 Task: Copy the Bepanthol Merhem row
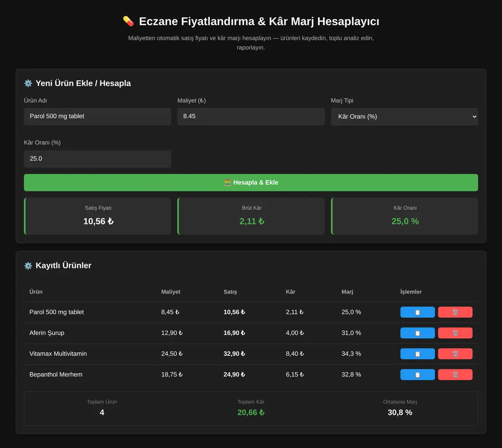coord(417,375)
